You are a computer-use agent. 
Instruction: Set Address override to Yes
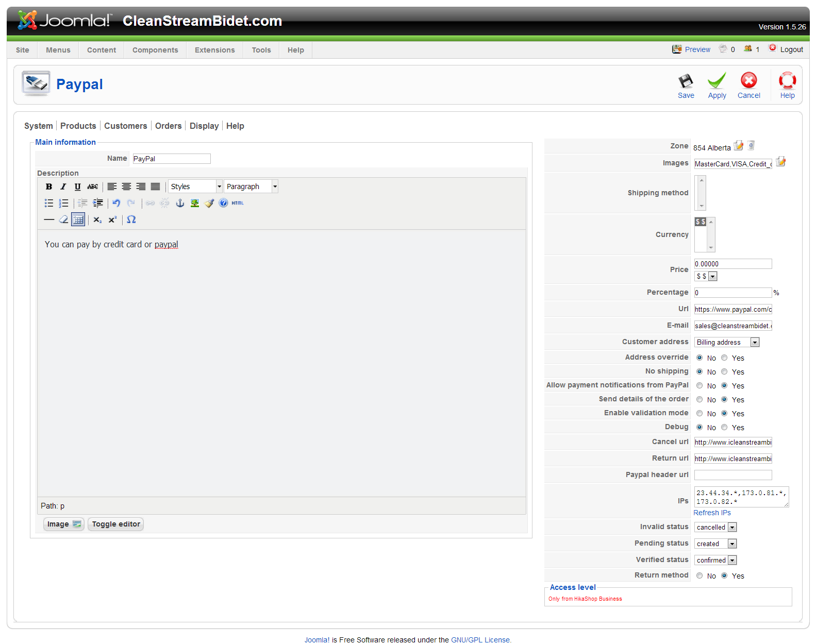pyautogui.click(x=724, y=358)
